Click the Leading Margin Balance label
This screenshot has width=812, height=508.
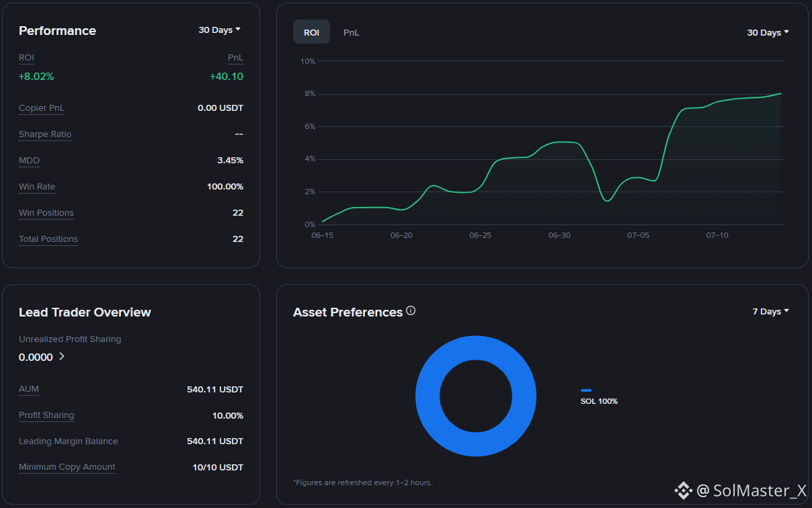click(69, 441)
